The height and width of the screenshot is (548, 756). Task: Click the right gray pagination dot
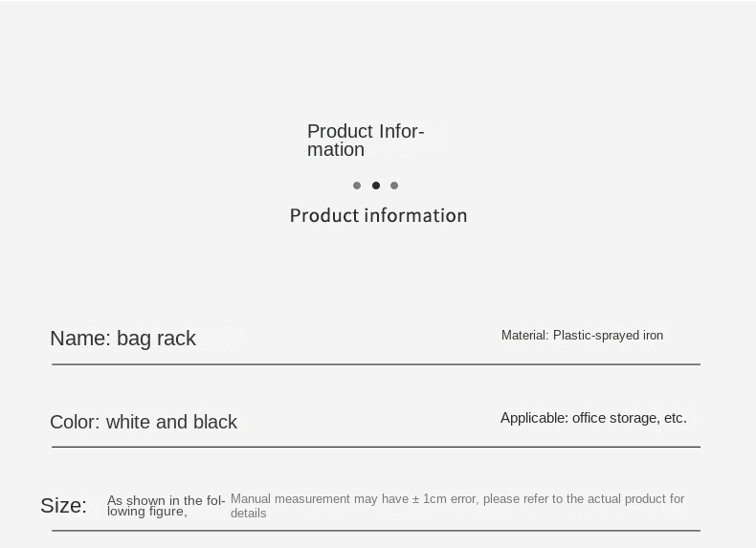tap(394, 186)
